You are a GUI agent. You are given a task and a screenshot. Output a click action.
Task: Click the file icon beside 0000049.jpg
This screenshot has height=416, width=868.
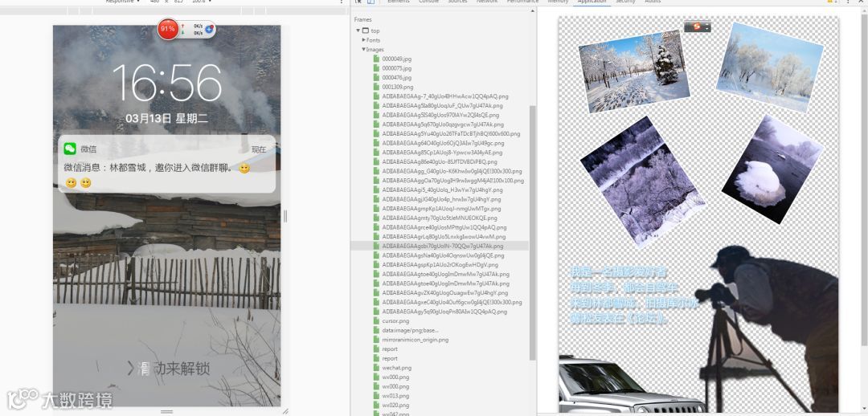tap(376, 59)
